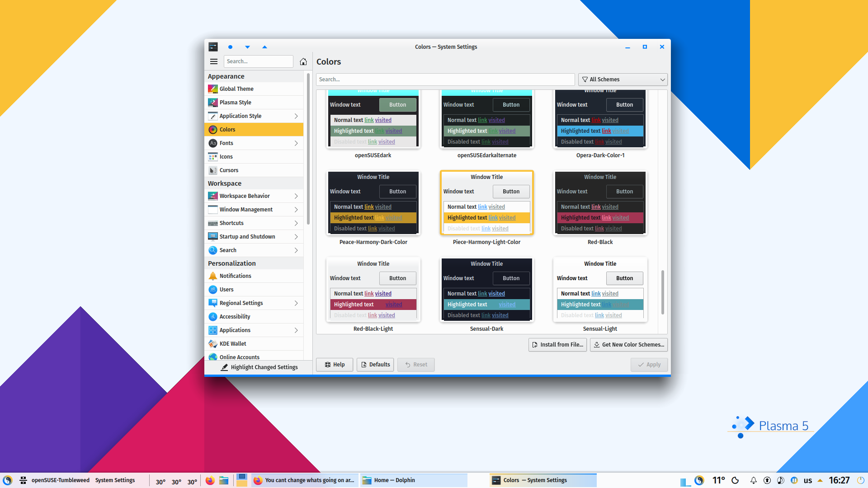868x488 pixels.
Task: Click the Help button
Action: pos(335,365)
